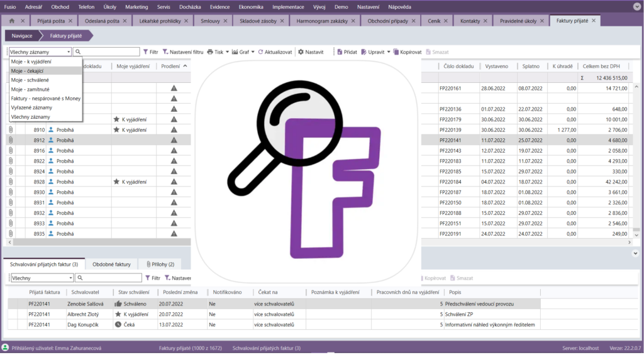Switch to the Obdobné faktury tab
Viewport: 644px width, 362px height.
111,265
